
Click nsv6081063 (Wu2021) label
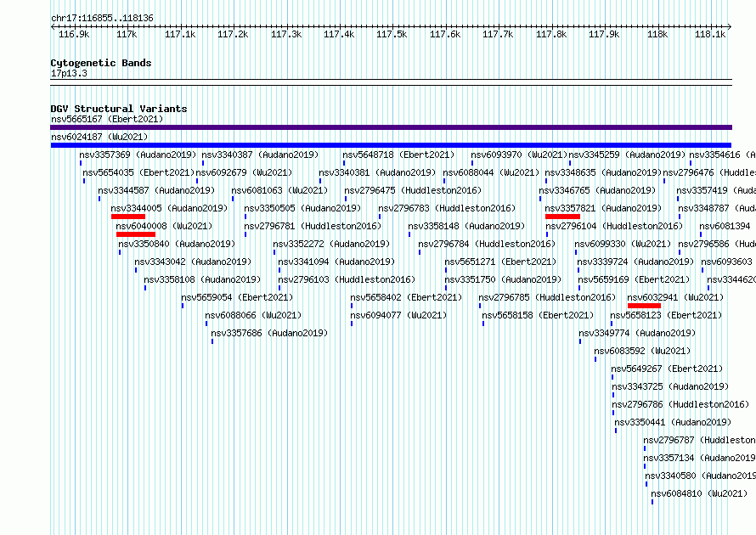point(280,190)
